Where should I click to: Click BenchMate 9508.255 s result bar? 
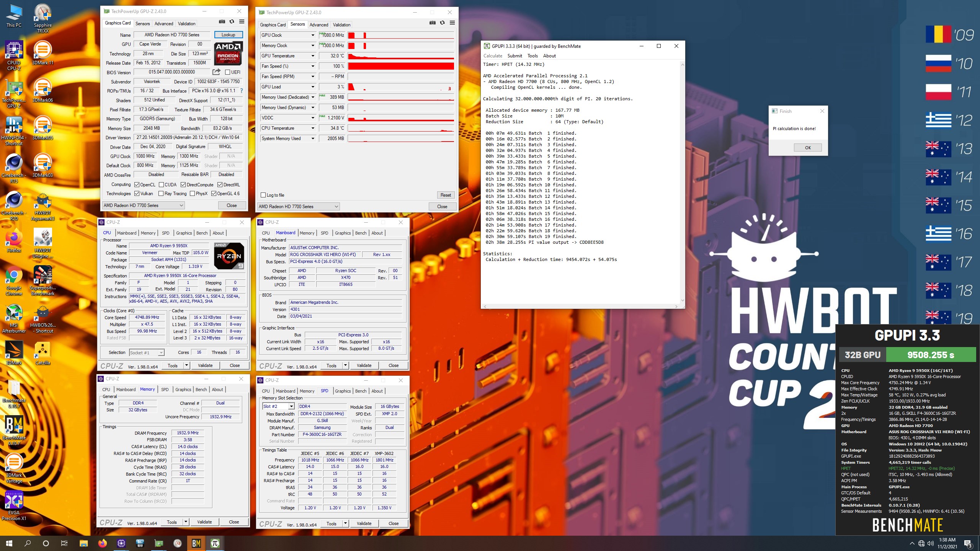931,355
